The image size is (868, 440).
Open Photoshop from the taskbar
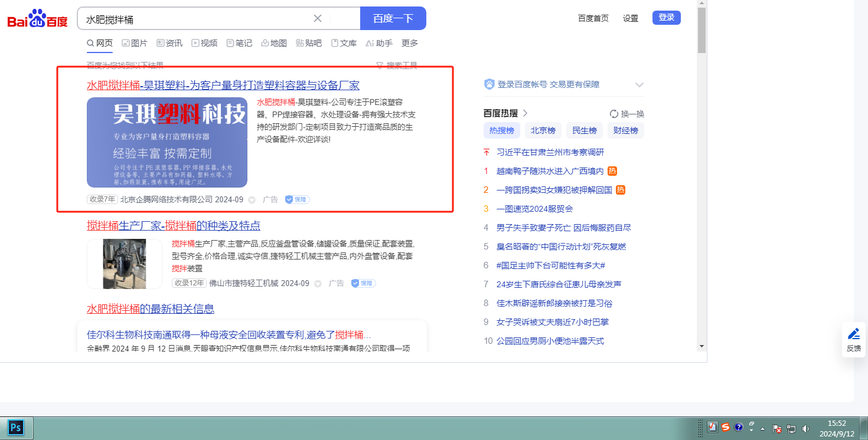click(16, 426)
